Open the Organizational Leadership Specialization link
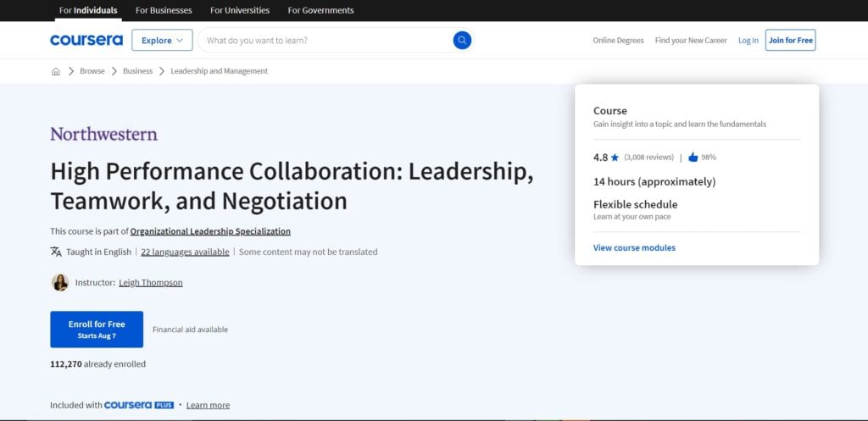 [x=210, y=231]
